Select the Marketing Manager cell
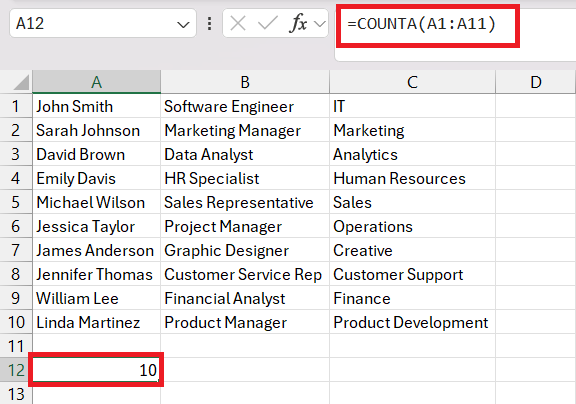This screenshot has width=576, height=404. click(x=245, y=130)
